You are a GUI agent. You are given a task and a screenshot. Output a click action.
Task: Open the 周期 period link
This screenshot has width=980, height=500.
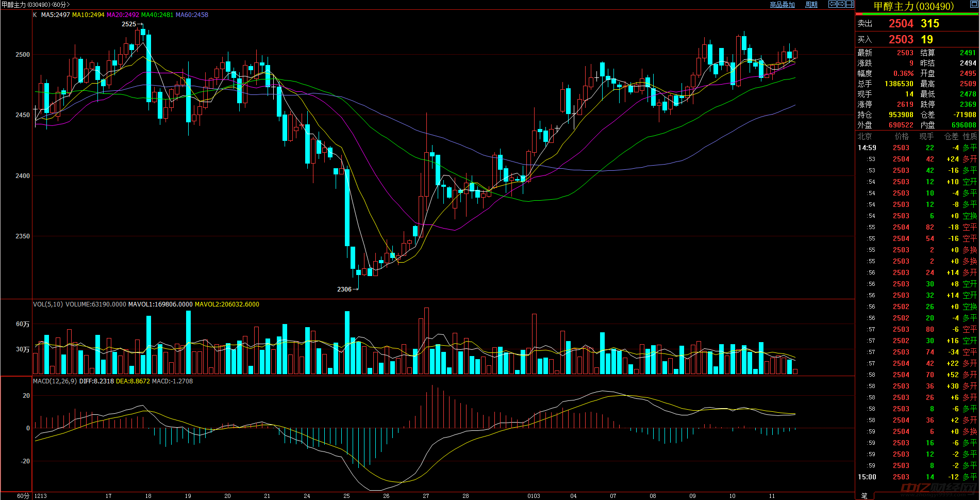tap(811, 5)
